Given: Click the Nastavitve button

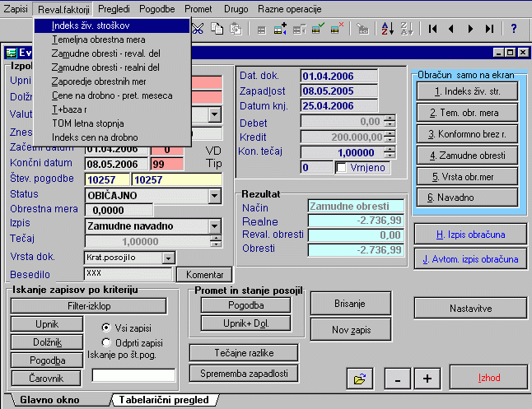Looking at the screenshot, I should pos(470,309).
